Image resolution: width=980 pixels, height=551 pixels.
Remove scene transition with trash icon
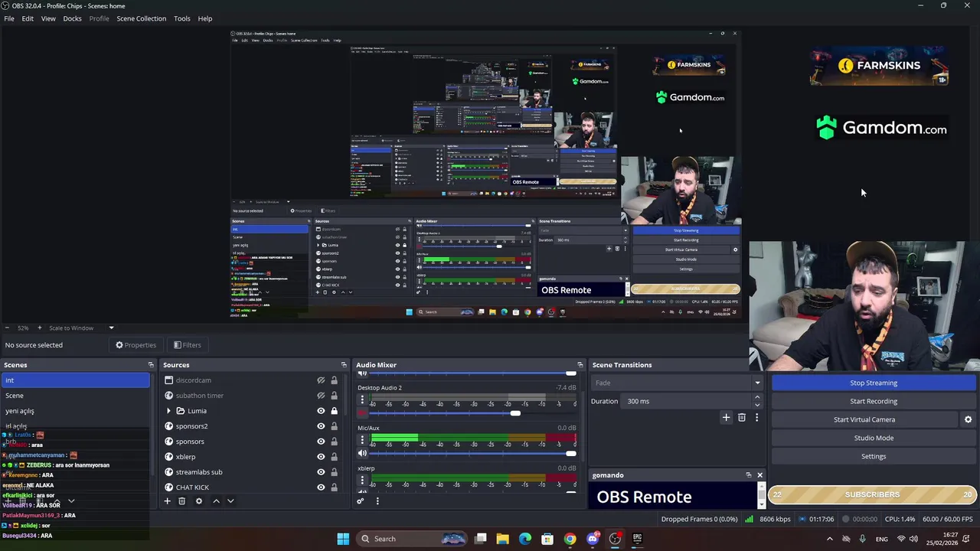(741, 418)
